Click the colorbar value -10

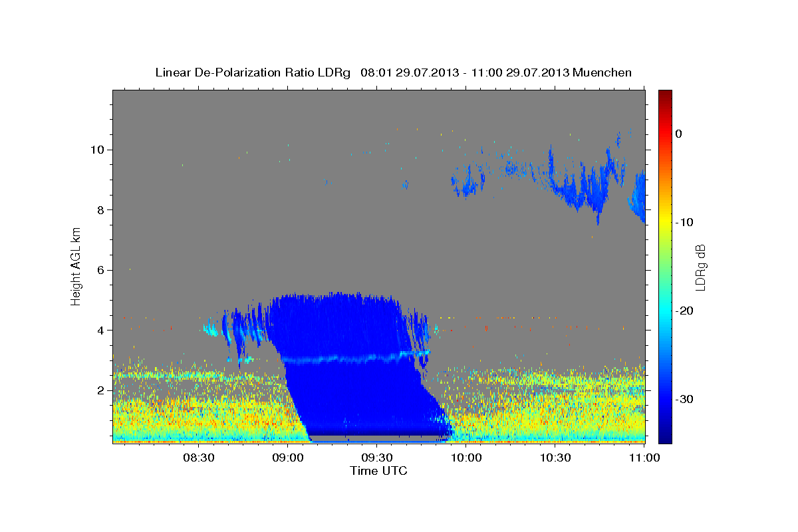tap(683, 222)
